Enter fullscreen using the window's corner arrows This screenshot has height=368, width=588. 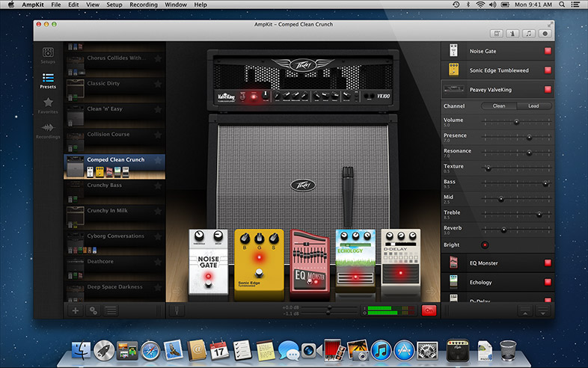550,25
